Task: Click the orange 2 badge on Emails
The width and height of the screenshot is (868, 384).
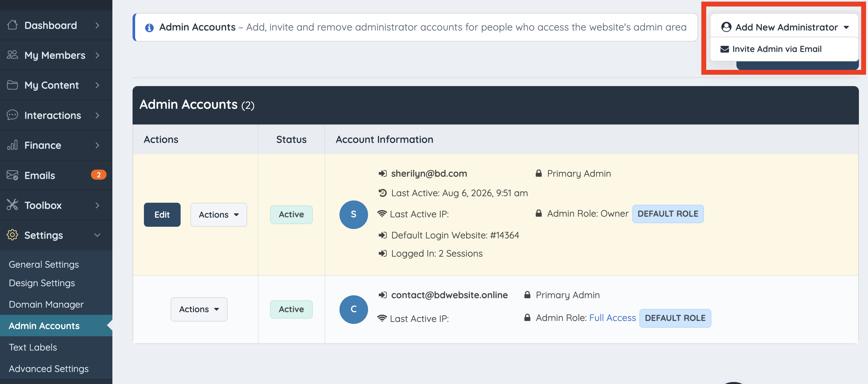Action: coord(98,175)
